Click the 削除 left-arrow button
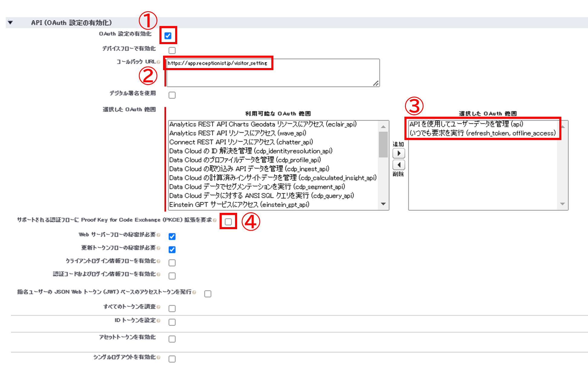This screenshot has width=588, height=374. [399, 165]
